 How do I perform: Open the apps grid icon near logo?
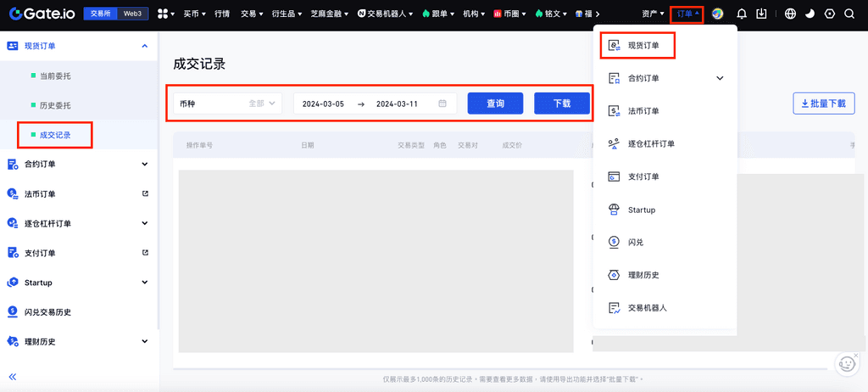[164, 14]
